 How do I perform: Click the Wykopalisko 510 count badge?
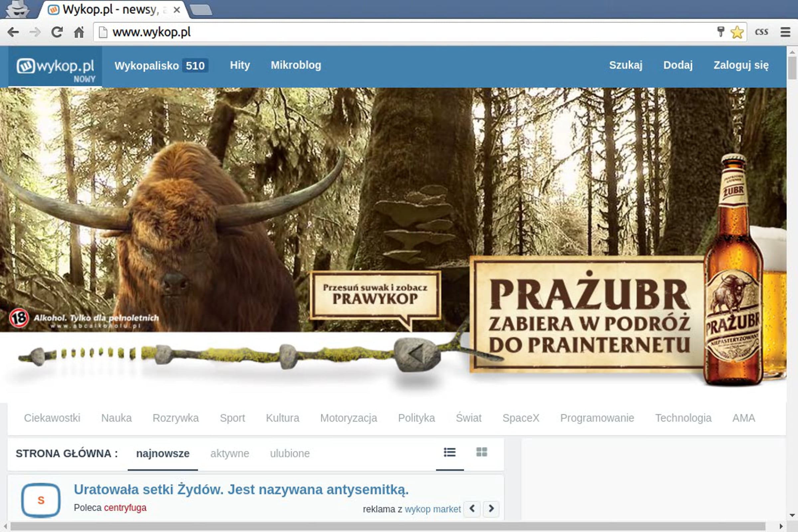click(x=195, y=66)
